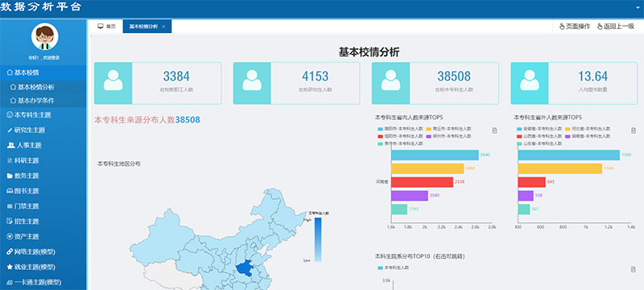
Task: Click the 3384 staff count value
Action: [x=176, y=77]
